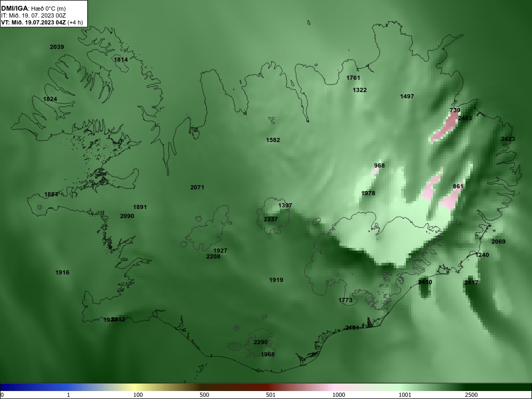532x399 pixels.
Task: Click the value 739 near the pink area
Action: [455, 110]
